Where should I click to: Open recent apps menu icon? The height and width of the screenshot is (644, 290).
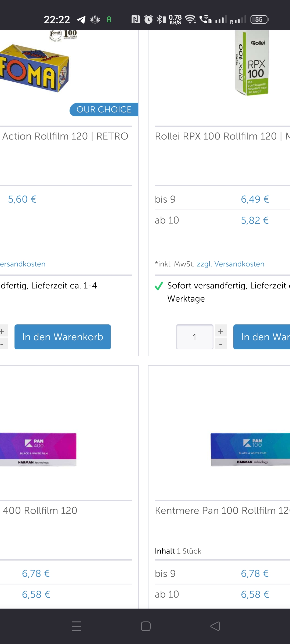[77, 626]
